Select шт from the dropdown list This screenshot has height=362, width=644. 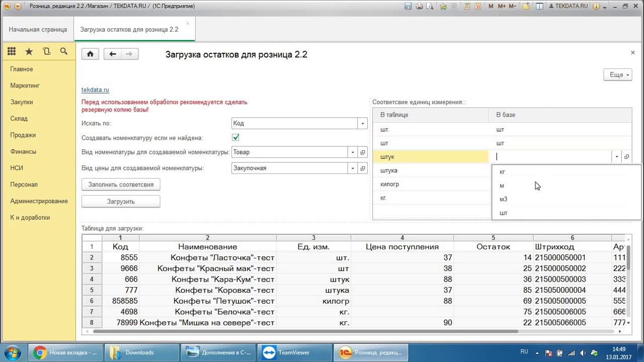point(567,213)
